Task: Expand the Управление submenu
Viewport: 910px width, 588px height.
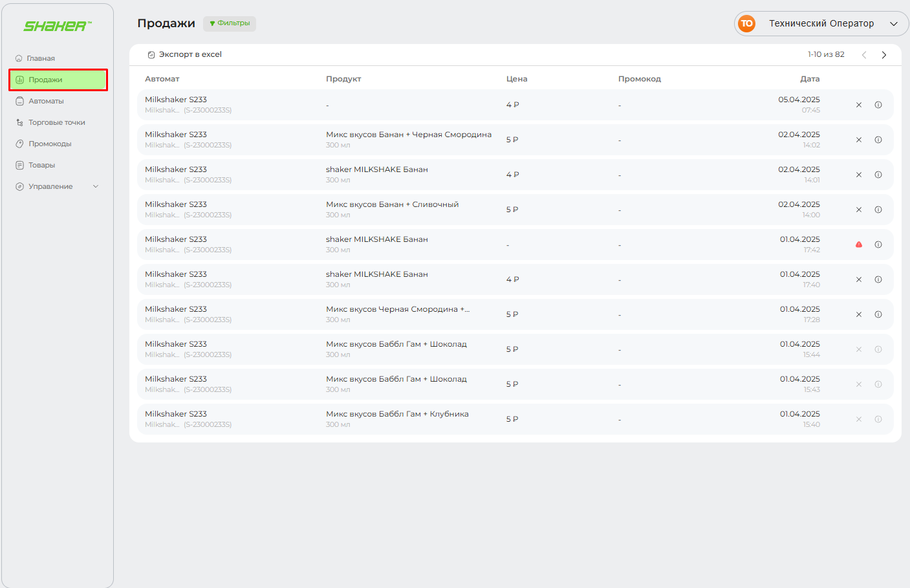Action: tap(57, 186)
